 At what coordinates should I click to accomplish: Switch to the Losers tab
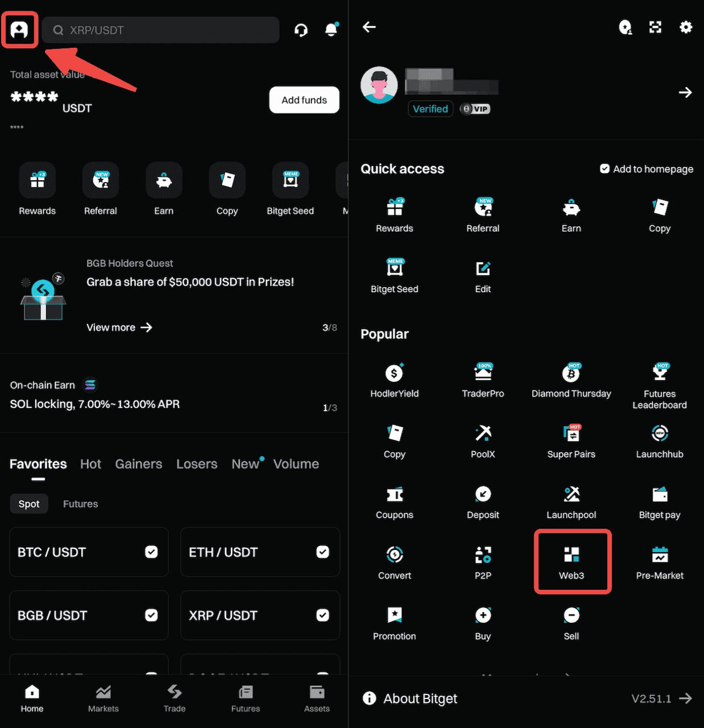[x=197, y=464]
